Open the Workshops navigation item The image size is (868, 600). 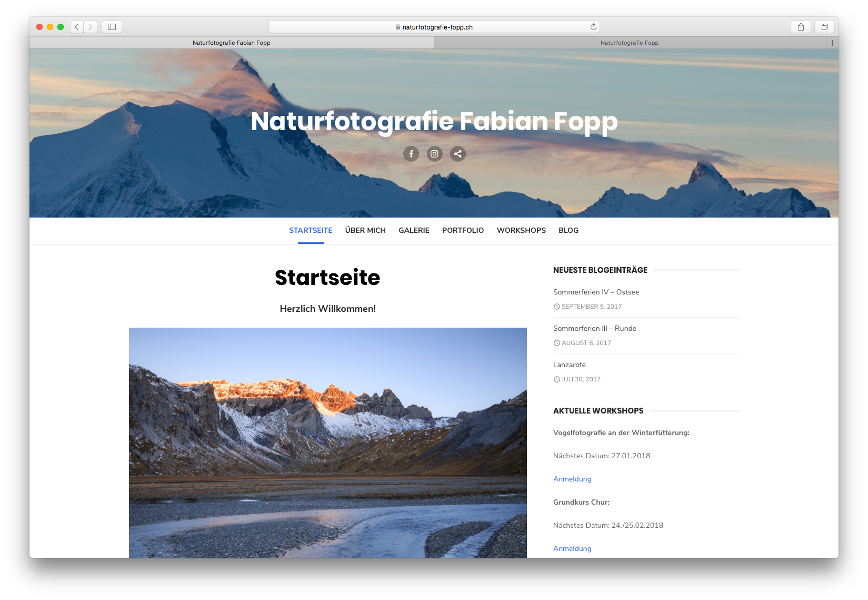pos(521,230)
